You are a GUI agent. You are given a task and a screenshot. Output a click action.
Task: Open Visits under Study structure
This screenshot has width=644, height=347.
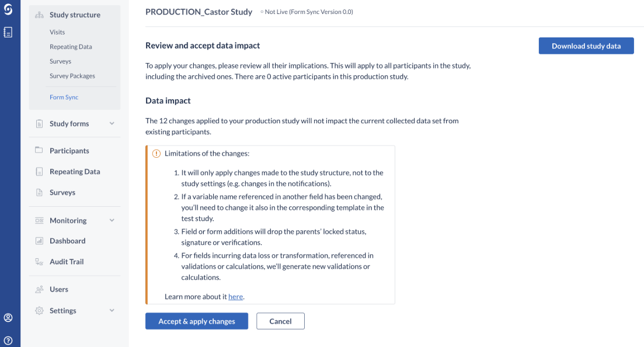(x=57, y=32)
